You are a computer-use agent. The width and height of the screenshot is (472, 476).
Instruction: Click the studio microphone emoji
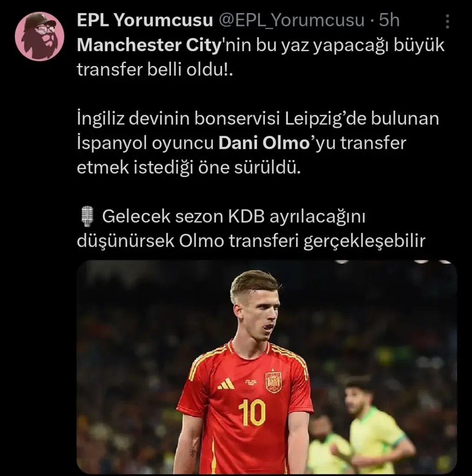(88, 216)
